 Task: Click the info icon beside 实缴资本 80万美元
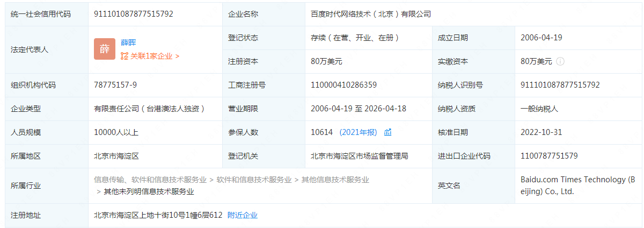coord(560,61)
